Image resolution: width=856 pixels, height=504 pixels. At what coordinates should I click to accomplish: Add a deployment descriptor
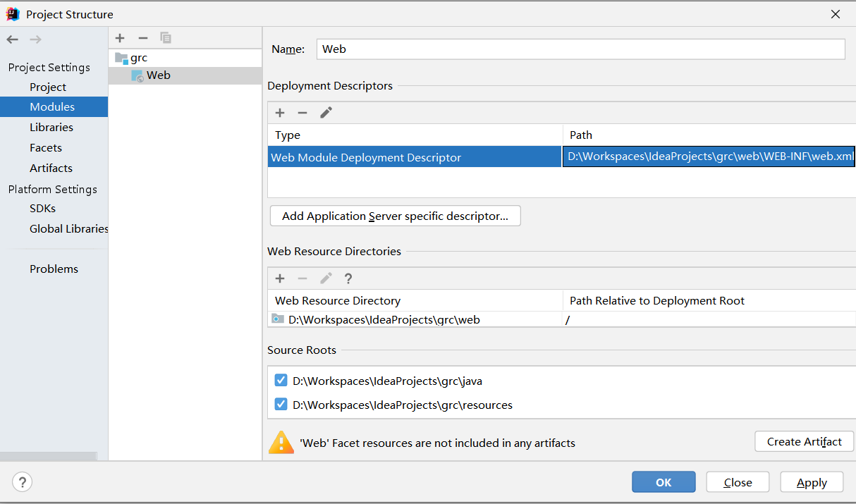280,113
